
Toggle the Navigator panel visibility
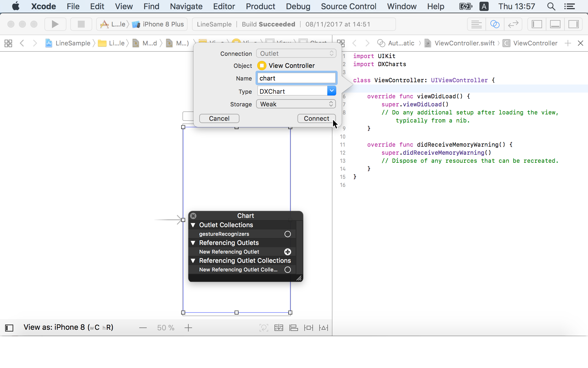tap(537, 24)
